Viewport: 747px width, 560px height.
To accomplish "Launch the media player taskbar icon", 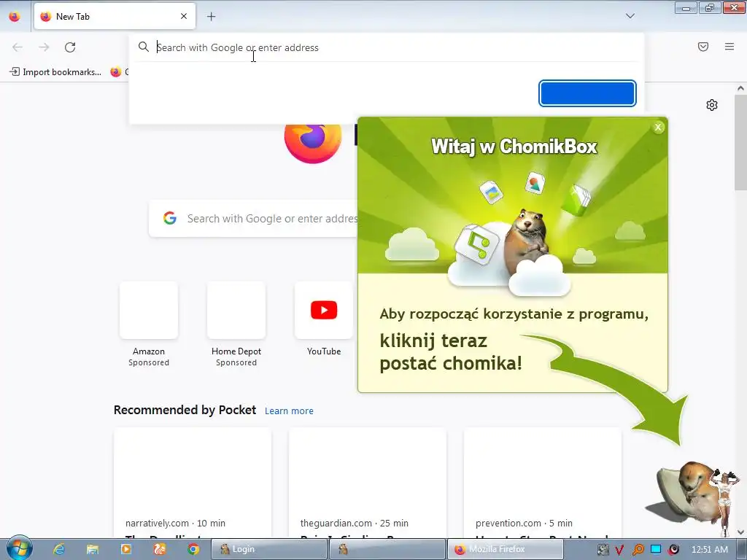I will pyautogui.click(x=126, y=549).
